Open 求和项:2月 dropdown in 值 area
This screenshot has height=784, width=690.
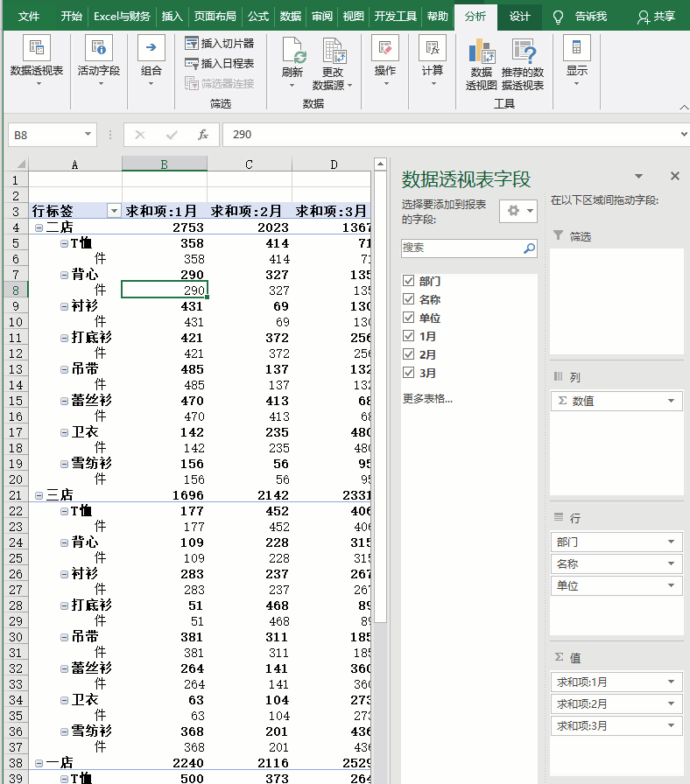[x=671, y=704]
